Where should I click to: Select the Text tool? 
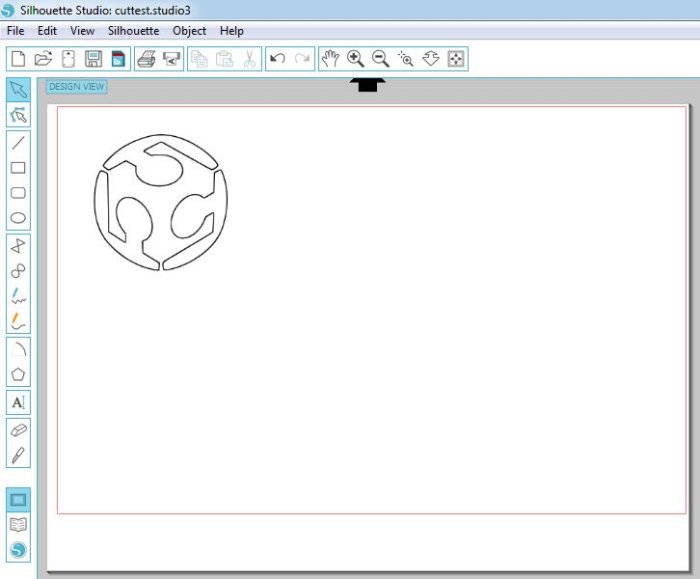pos(18,402)
